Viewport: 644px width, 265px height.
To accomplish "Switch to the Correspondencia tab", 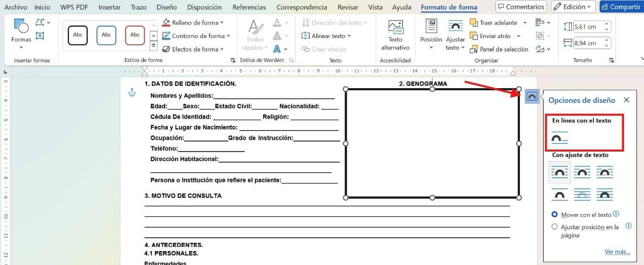I will [x=302, y=7].
